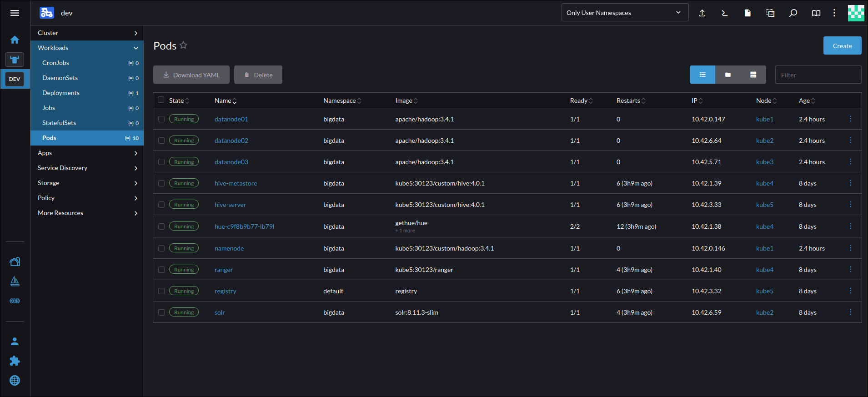This screenshot has height=397, width=868.
Task: Open Global Settings globe icon
Action: [x=15, y=380]
